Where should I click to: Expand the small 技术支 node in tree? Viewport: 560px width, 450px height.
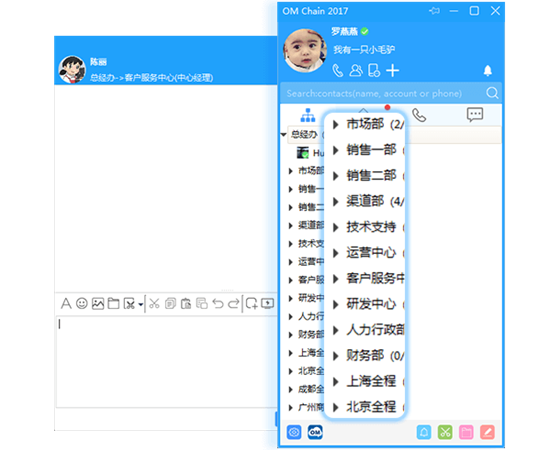pos(291,244)
